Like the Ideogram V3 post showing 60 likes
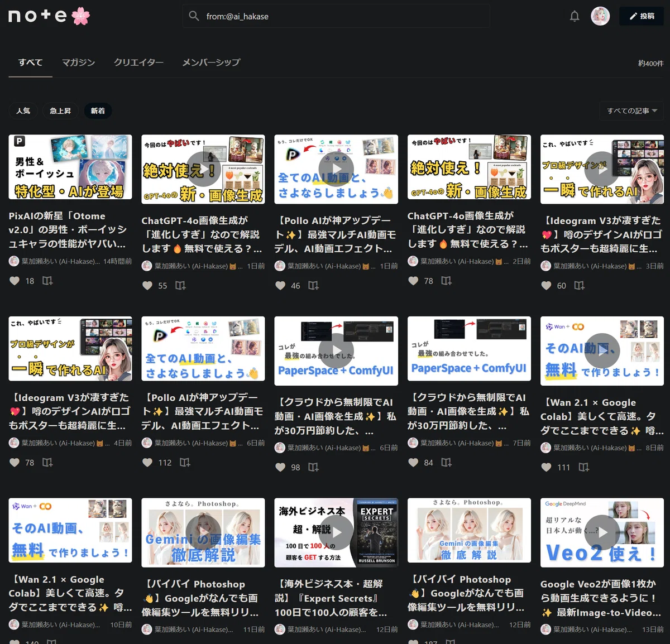Screen dimensions: 670x644 click(546, 285)
